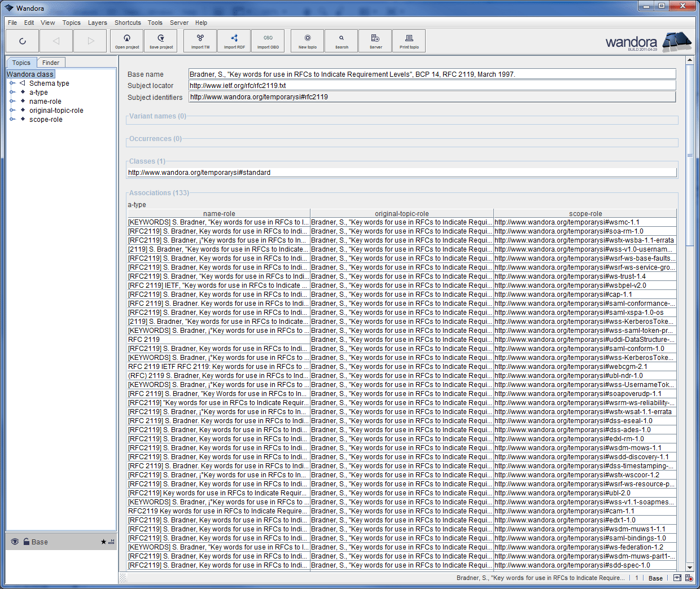The image size is (700, 589).
Task: Toggle the star marker on Base layer
Action: tap(103, 542)
